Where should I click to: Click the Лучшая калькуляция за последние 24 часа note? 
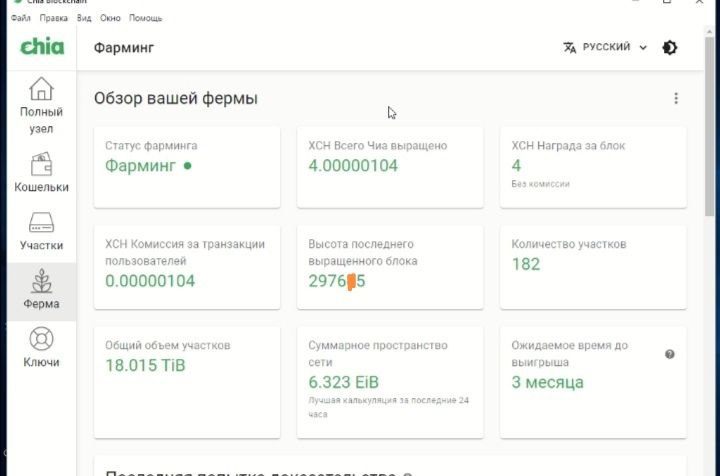click(388, 407)
